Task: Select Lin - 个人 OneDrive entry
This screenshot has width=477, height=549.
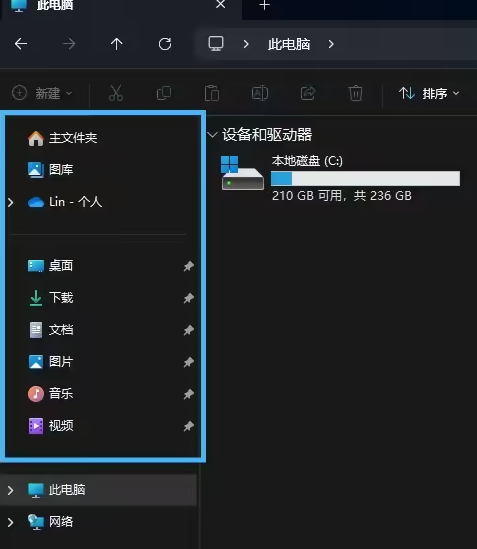Action: [76, 202]
